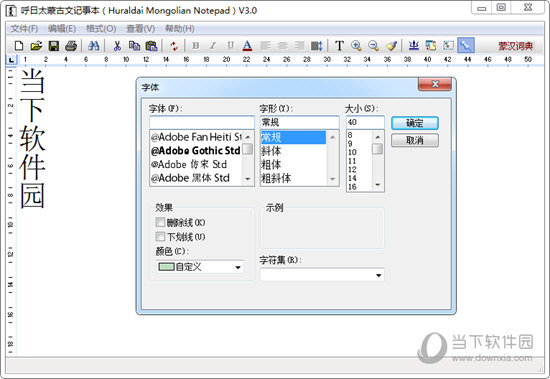Select font size 14 in the list

(353, 178)
